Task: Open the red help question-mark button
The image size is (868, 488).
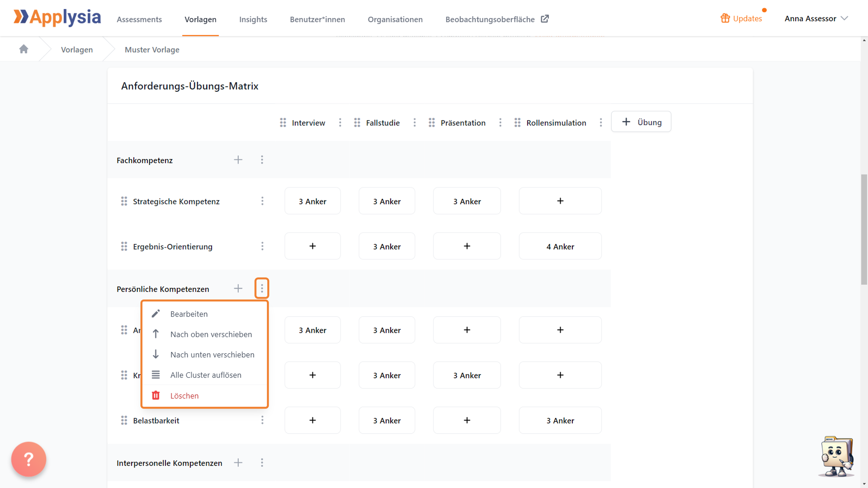Action: [29, 459]
